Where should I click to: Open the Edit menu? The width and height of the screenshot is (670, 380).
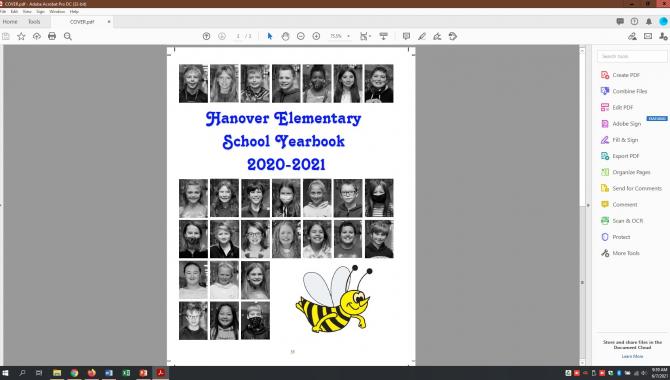point(14,12)
